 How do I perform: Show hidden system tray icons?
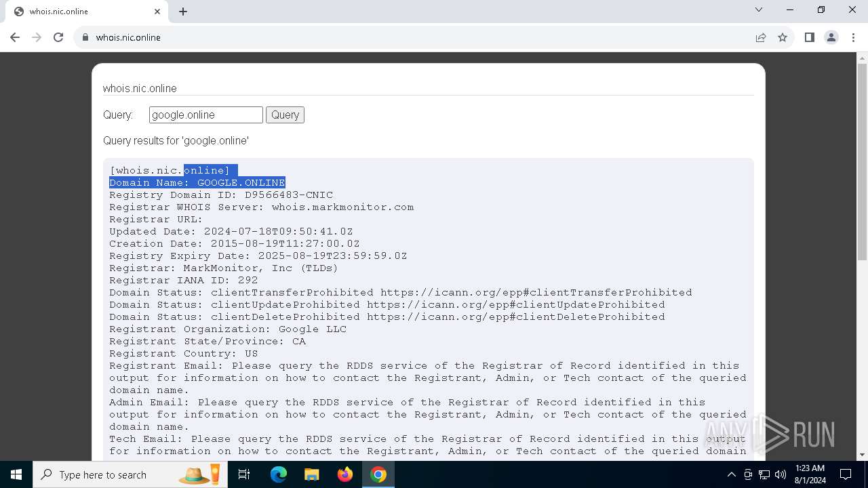[732, 474]
